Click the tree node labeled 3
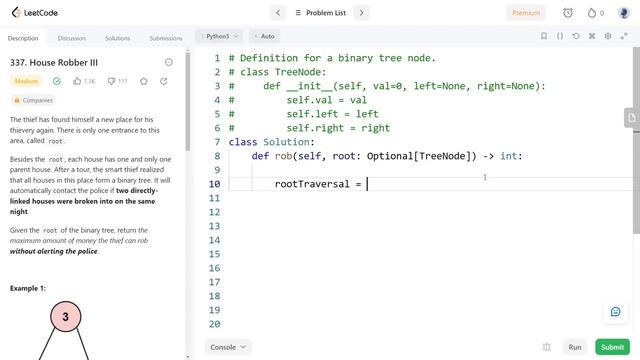This screenshot has width=640, height=360. (x=66, y=317)
